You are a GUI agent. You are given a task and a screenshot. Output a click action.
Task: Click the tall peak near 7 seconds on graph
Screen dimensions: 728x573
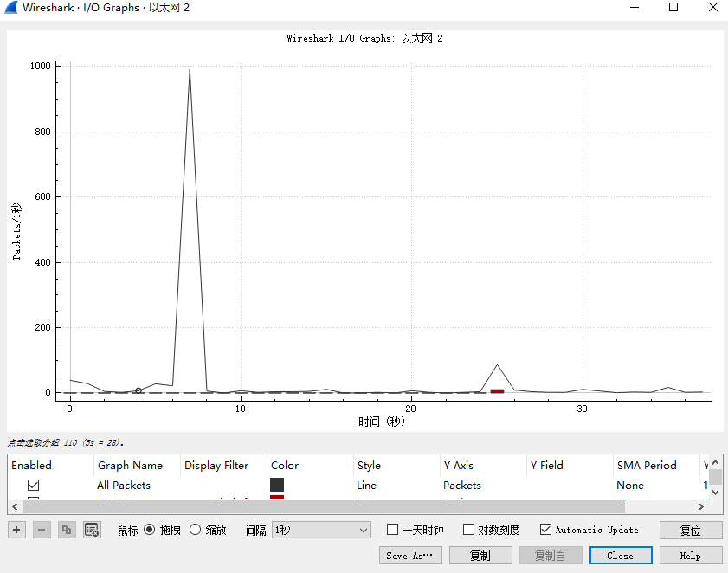pos(190,70)
